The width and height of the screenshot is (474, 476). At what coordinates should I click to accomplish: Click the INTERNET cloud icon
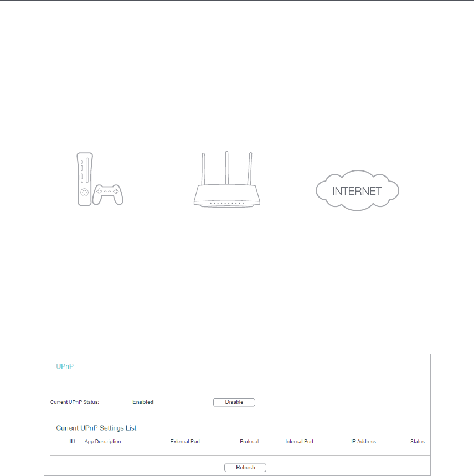pos(357,190)
